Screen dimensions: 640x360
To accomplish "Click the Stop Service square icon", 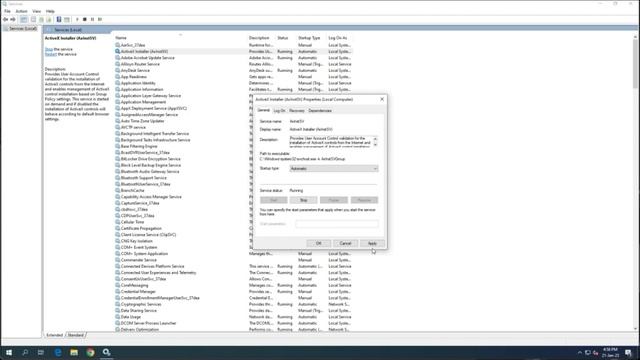I will (85, 19).
